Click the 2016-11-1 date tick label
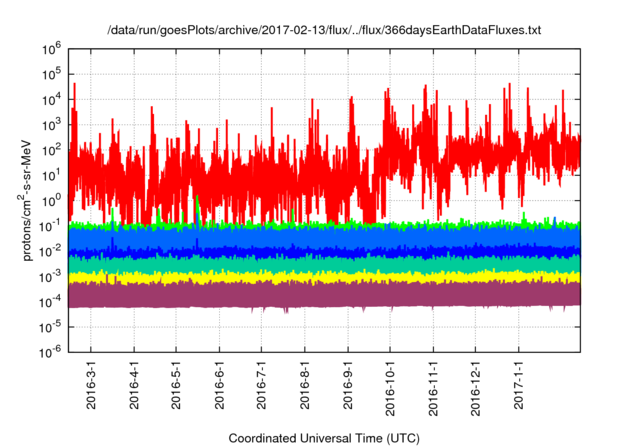640x448 pixels. click(434, 387)
